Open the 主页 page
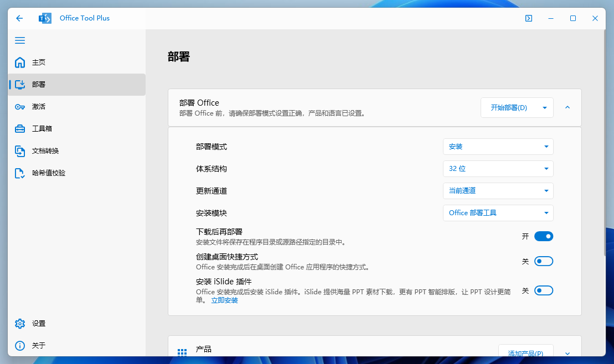The width and height of the screenshot is (614, 364). 77,62
